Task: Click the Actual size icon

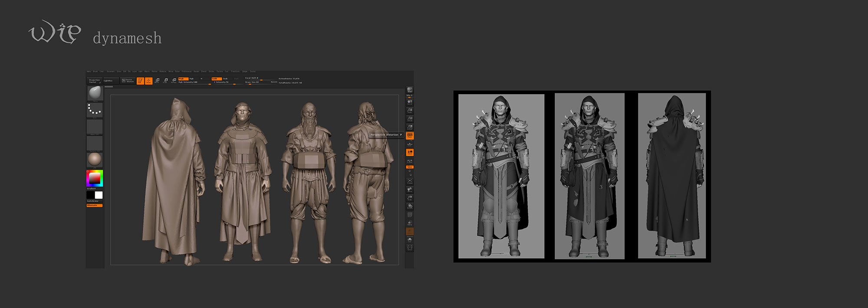Action: (410, 119)
